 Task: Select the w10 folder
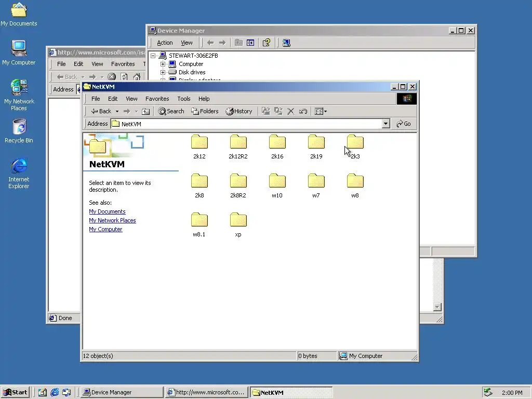pyautogui.click(x=277, y=185)
